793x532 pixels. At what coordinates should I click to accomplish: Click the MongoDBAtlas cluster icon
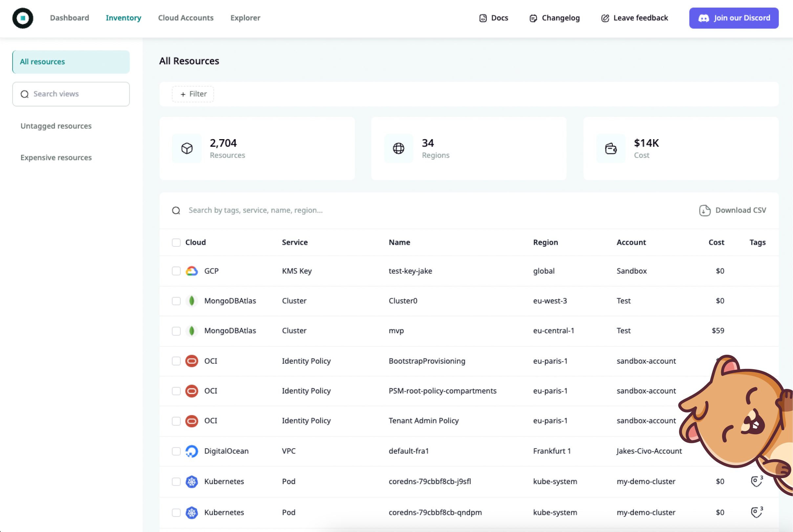point(191,300)
